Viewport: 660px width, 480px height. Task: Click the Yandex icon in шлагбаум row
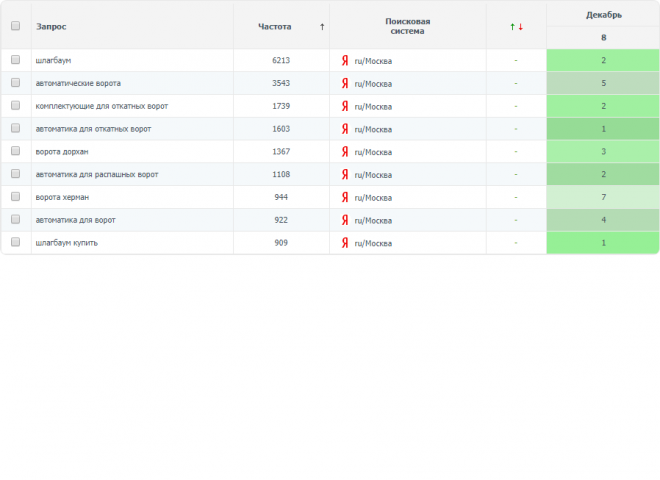click(x=345, y=61)
